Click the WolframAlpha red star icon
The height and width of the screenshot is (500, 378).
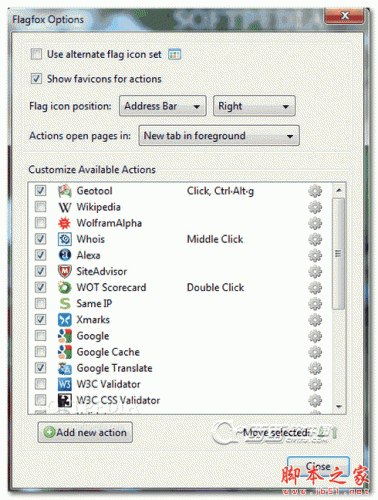[x=64, y=223]
